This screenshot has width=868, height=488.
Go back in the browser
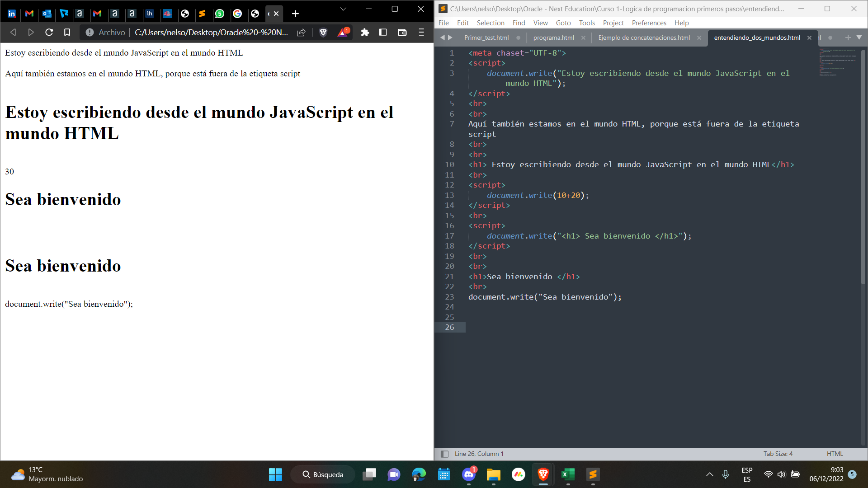coord(13,32)
